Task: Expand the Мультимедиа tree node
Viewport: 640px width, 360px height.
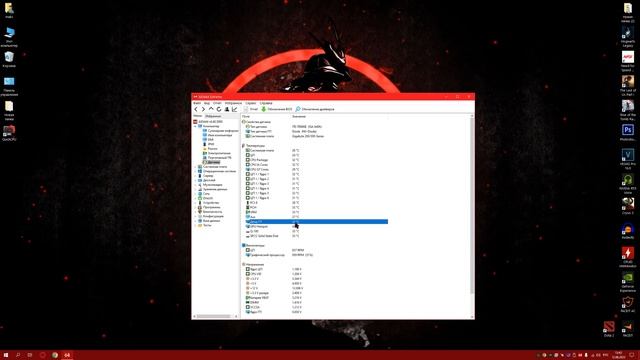Action: [195, 184]
